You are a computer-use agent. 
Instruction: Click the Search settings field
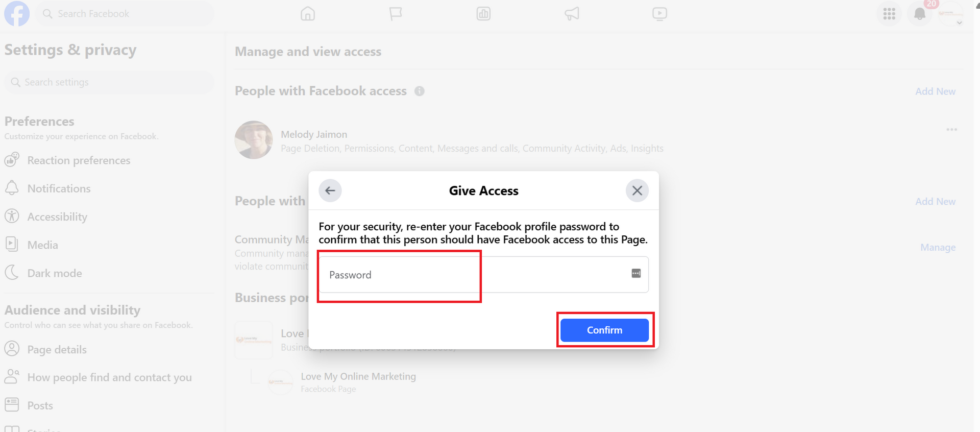point(109,82)
